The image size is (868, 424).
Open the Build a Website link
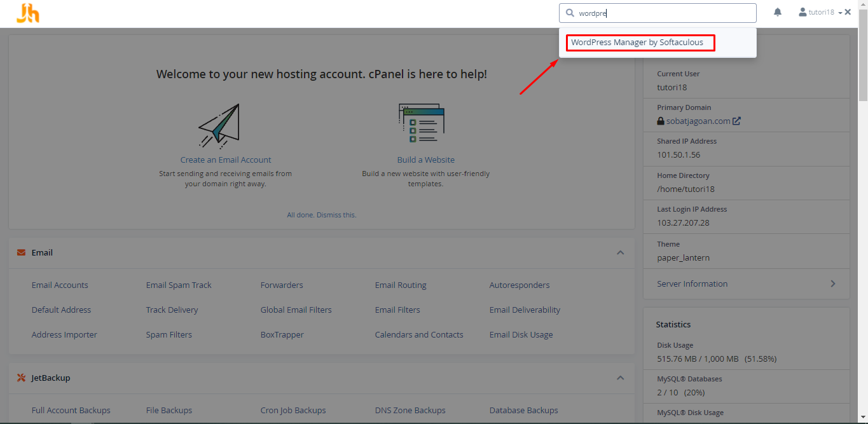point(426,160)
